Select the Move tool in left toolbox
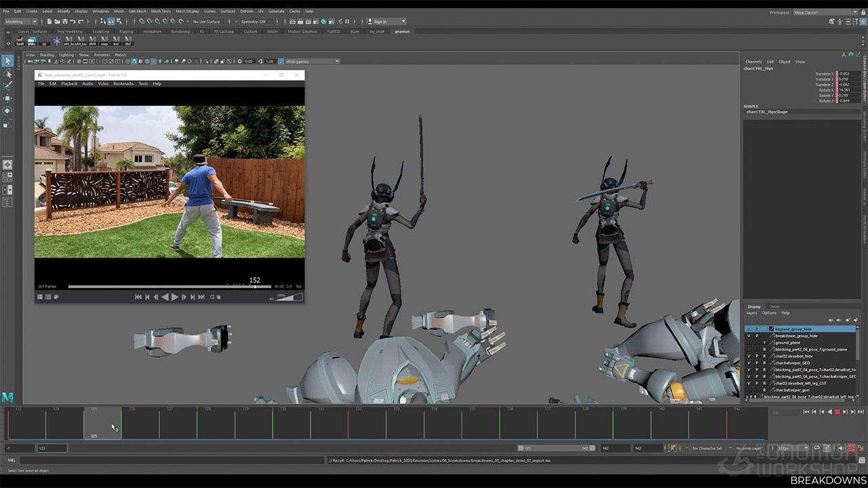 click(x=7, y=98)
